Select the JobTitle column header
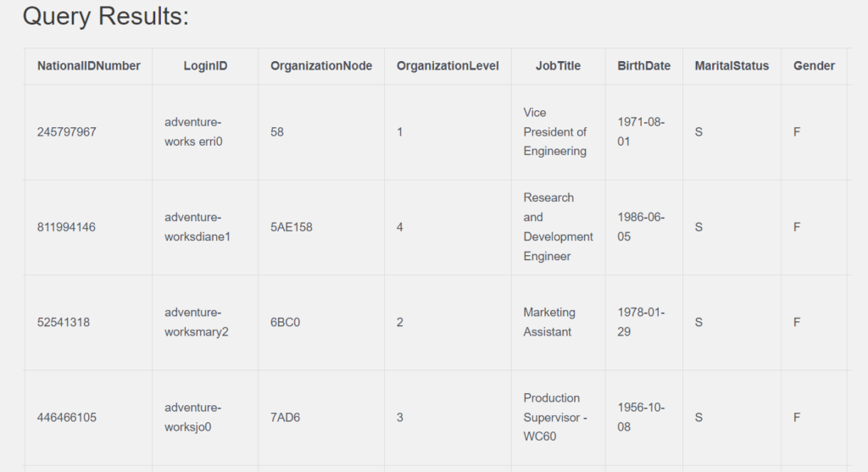The height and width of the screenshot is (472, 868). (x=558, y=66)
